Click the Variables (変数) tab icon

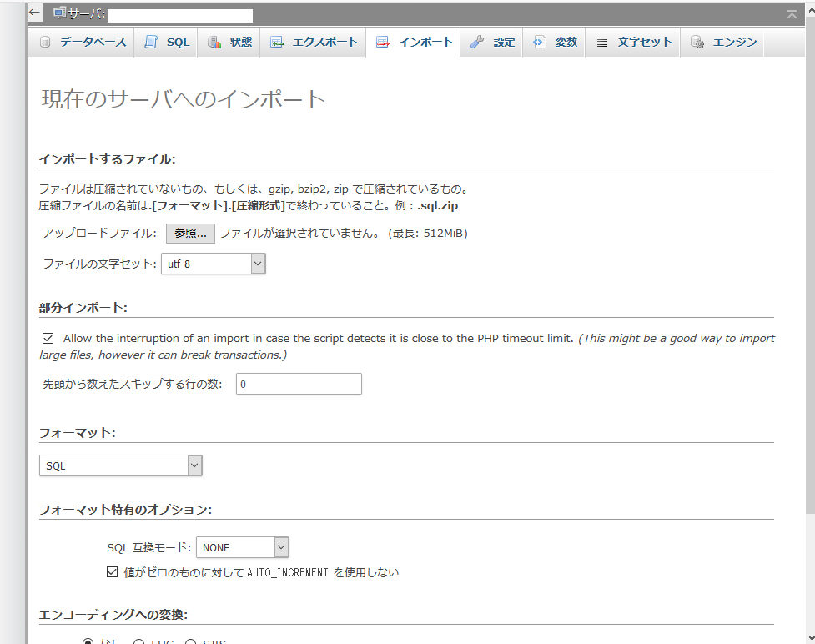pyautogui.click(x=540, y=43)
